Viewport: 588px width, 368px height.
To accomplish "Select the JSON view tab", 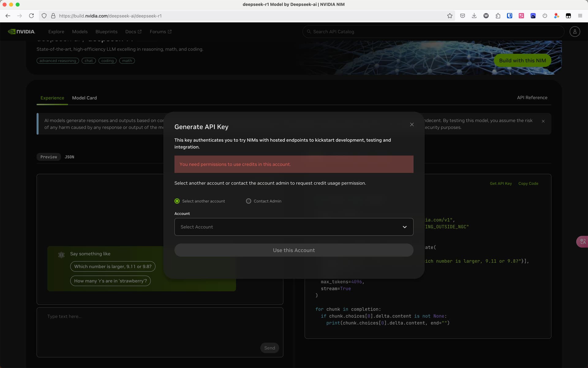I will coord(70,157).
